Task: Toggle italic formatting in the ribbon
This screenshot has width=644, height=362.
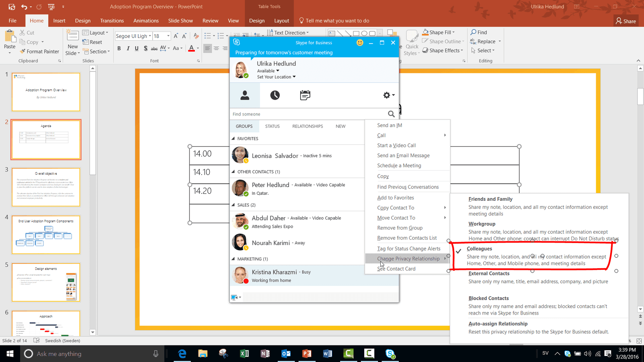Action: 128,49
